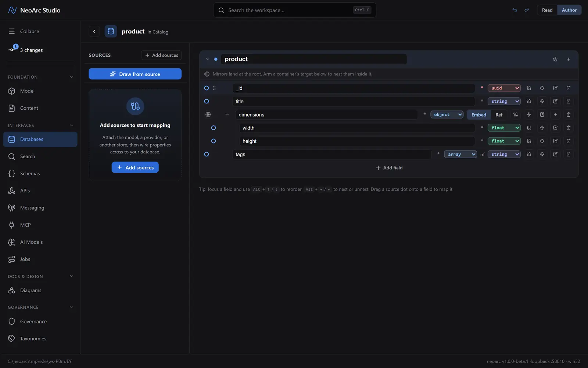The image size is (588, 368).
Task: Switch dimensions to Ref mode
Action: 499,114
